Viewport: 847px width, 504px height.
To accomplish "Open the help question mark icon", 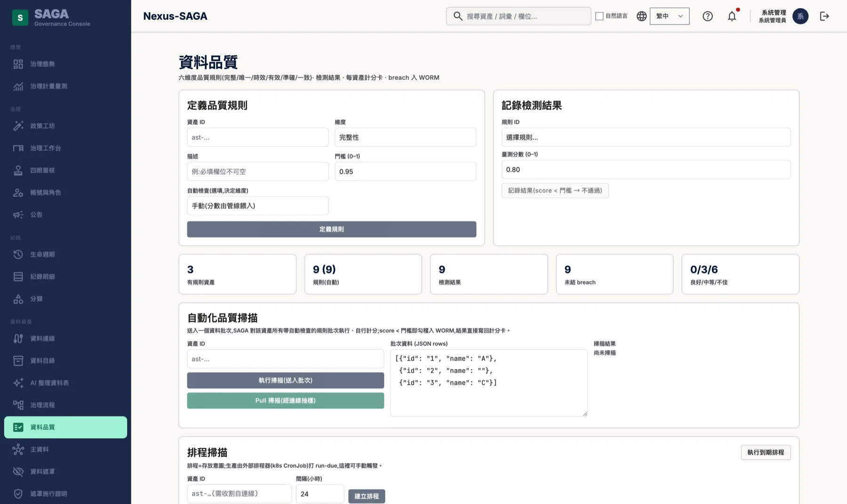I will click(707, 16).
